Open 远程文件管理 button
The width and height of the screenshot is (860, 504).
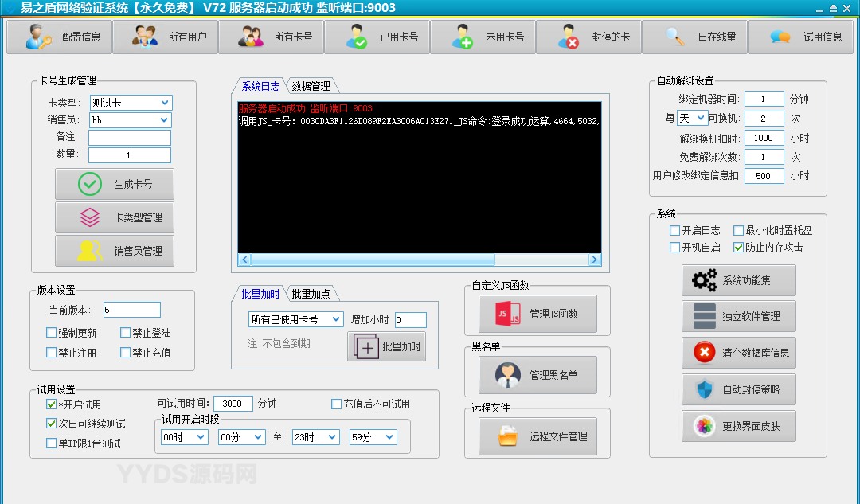pyautogui.click(x=537, y=436)
